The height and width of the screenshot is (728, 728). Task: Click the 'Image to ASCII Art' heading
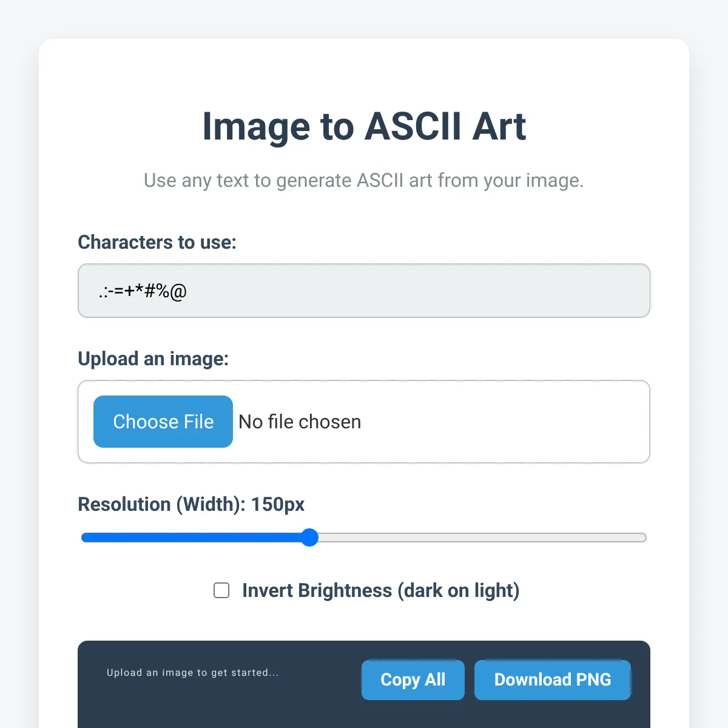(364, 126)
